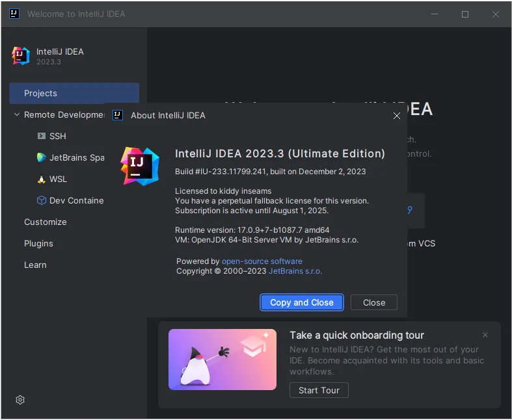Click the IJ icon in the About dialog title bar
512x420 pixels.
point(118,115)
